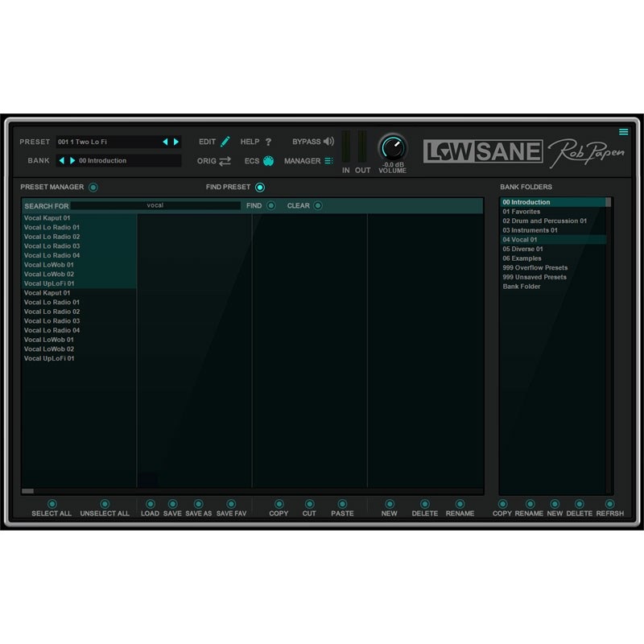Click preset Cut button
This screenshot has height=644, width=644.
310,504
